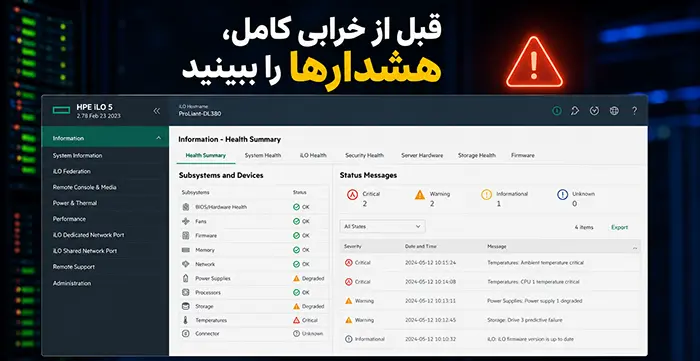Open the Server Hardware tab
Screen dimensions: 700x361
(x=422, y=155)
